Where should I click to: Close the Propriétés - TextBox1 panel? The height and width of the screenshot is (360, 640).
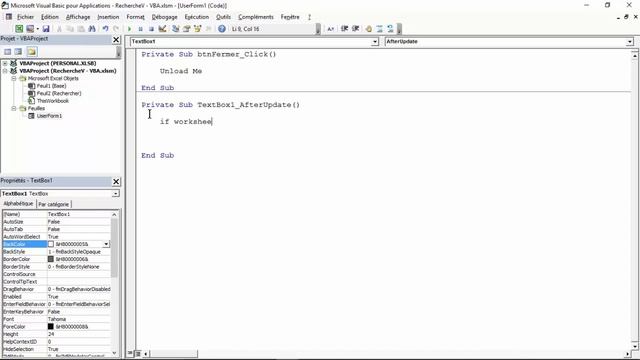[116, 181]
